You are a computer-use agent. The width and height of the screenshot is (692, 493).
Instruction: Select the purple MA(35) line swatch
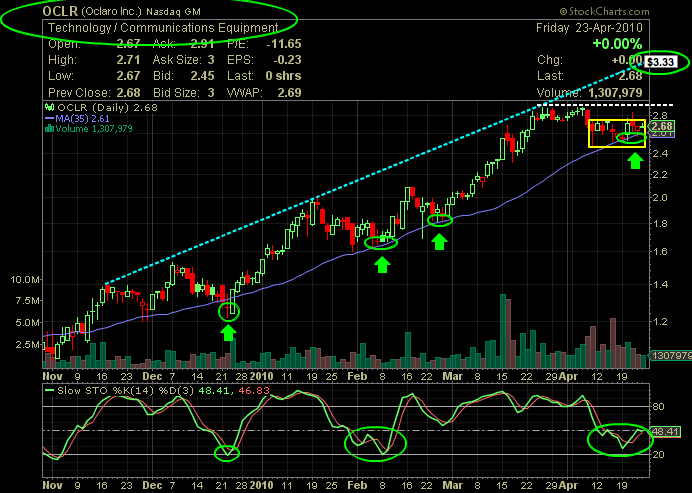click(x=49, y=118)
